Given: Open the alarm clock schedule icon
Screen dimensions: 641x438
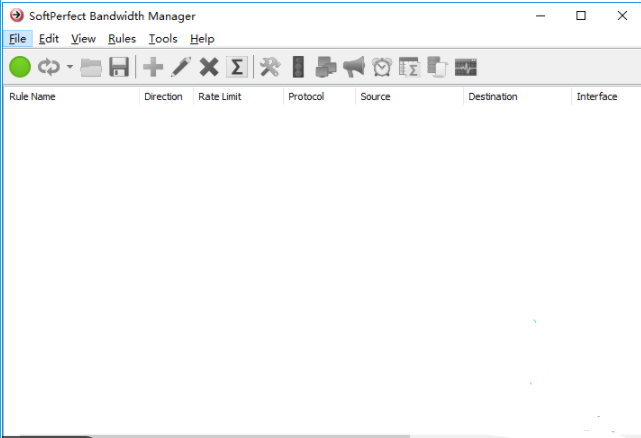Looking at the screenshot, I should 382,67.
